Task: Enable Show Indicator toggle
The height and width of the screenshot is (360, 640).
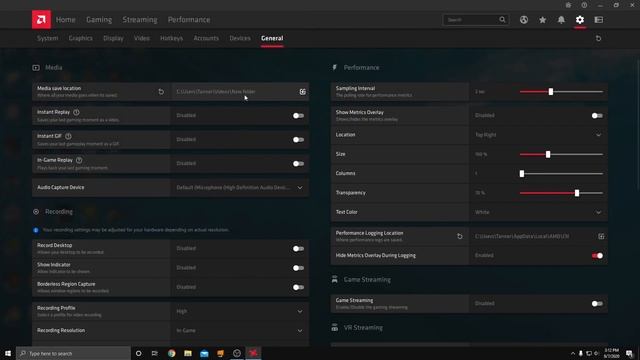Action: coord(298,268)
